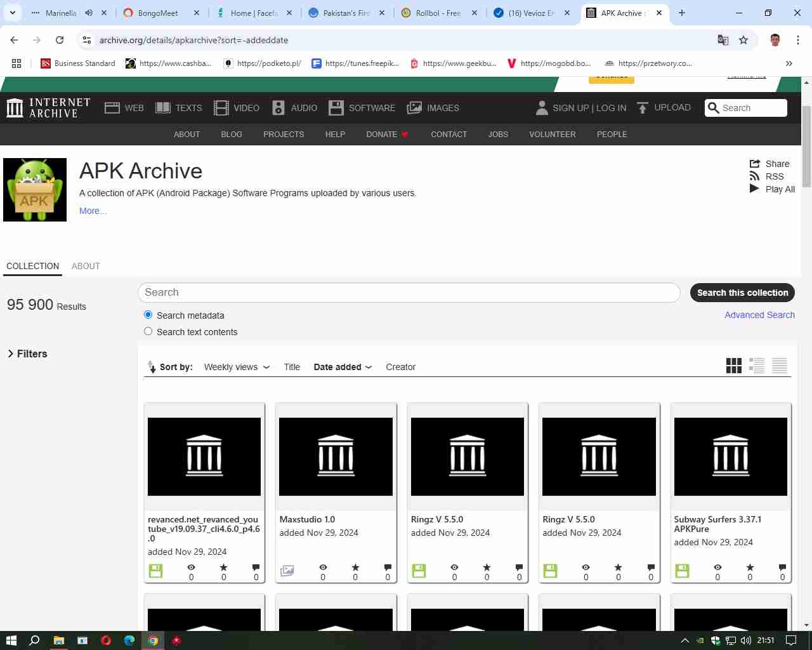Click the Upload arrow icon
Screen dimensions: 812x650
[x=643, y=108]
